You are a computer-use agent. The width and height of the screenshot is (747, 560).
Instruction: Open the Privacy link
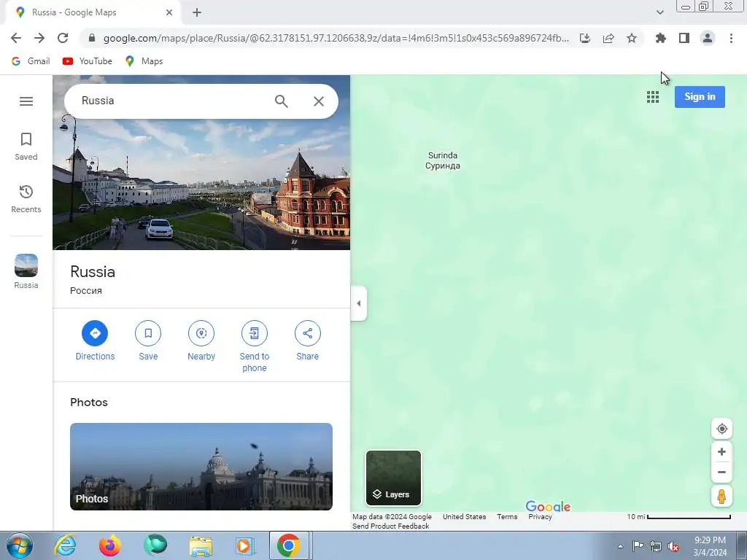click(x=540, y=517)
